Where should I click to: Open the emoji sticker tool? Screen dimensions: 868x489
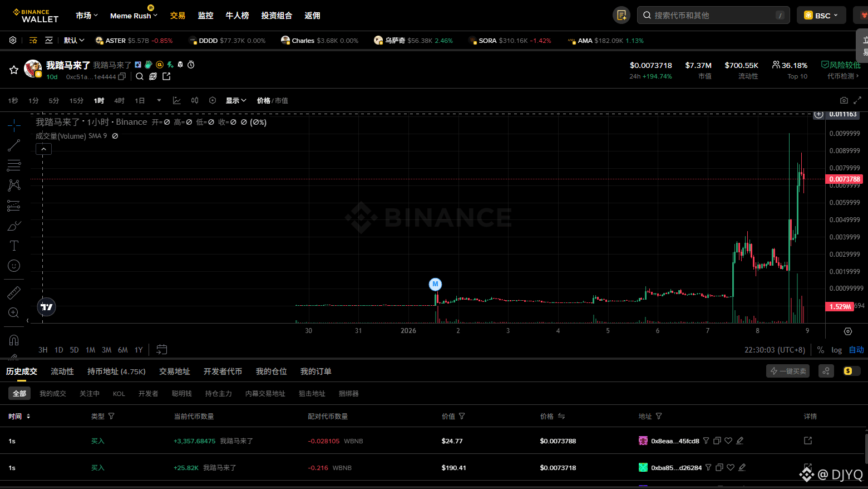point(13,266)
